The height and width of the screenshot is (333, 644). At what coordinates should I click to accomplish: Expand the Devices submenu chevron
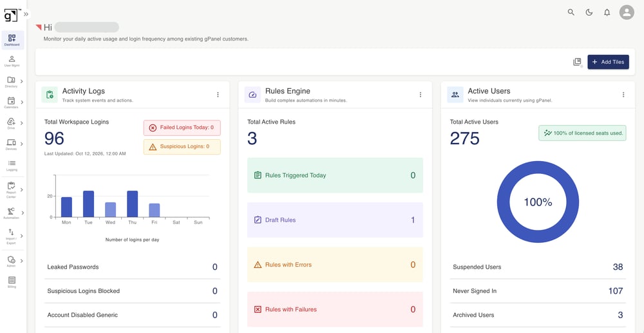point(22,144)
